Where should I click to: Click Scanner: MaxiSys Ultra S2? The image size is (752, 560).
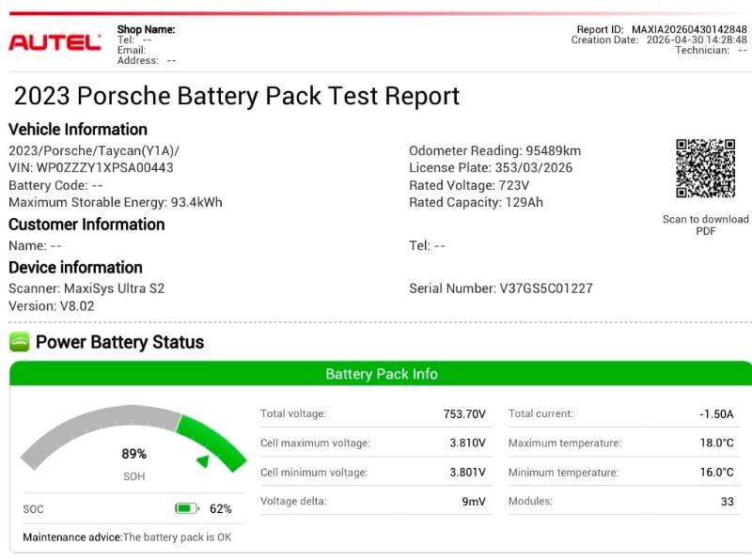click(x=86, y=288)
